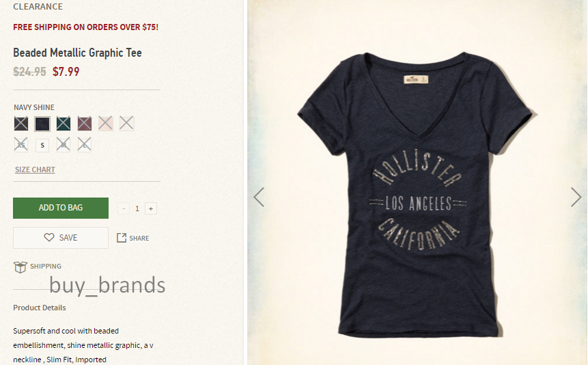Select crossed-out size L

point(85,145)
